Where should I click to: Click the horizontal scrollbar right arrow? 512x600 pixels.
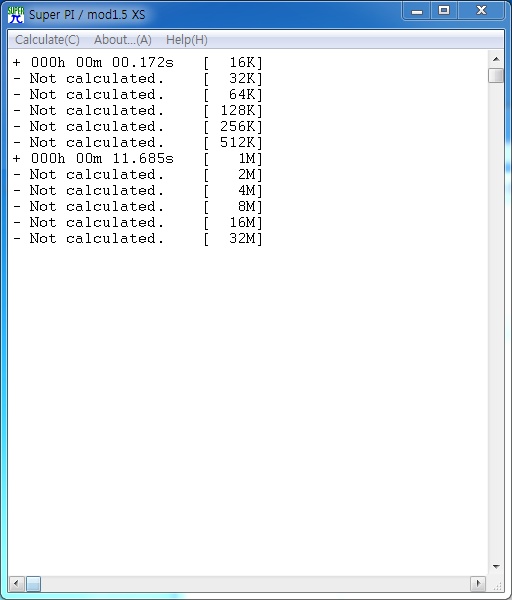click(478, 584)
